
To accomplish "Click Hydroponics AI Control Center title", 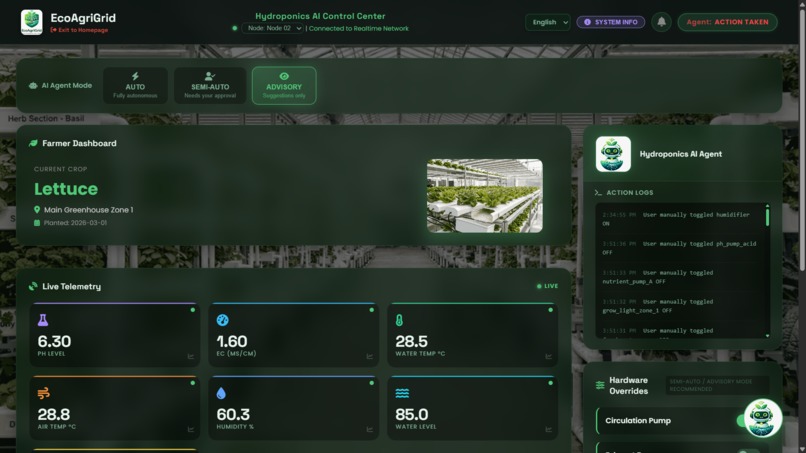I will point(320,16).
